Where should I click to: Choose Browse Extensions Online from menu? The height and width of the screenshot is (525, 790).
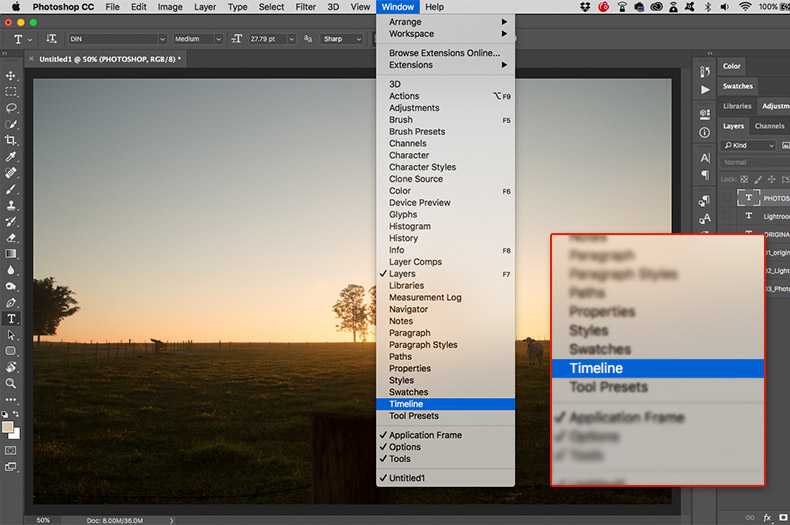pos(445,53)
